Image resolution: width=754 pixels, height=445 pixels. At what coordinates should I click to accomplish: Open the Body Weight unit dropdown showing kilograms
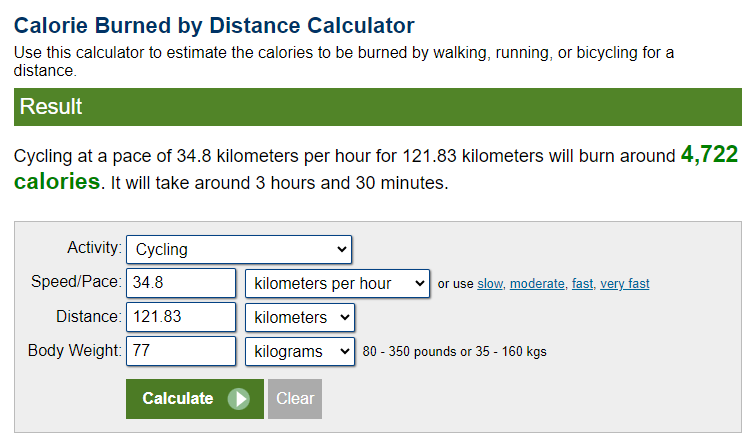coord(300,352)
